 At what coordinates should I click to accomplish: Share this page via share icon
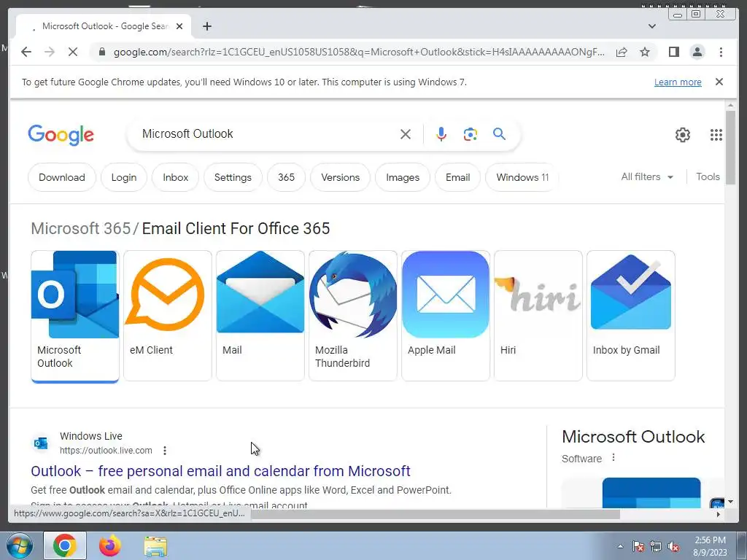[622, 52]
